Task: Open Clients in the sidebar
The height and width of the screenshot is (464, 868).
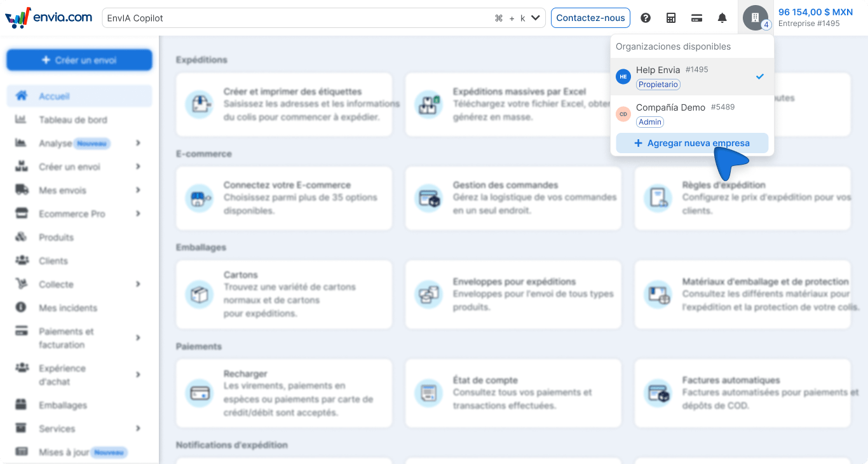Action: click(x=53, y=261)
